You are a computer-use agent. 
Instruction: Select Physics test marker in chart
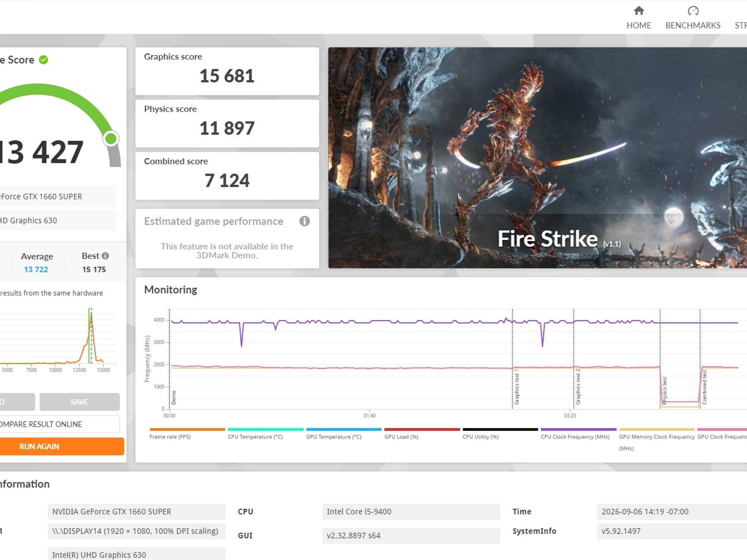664,390
